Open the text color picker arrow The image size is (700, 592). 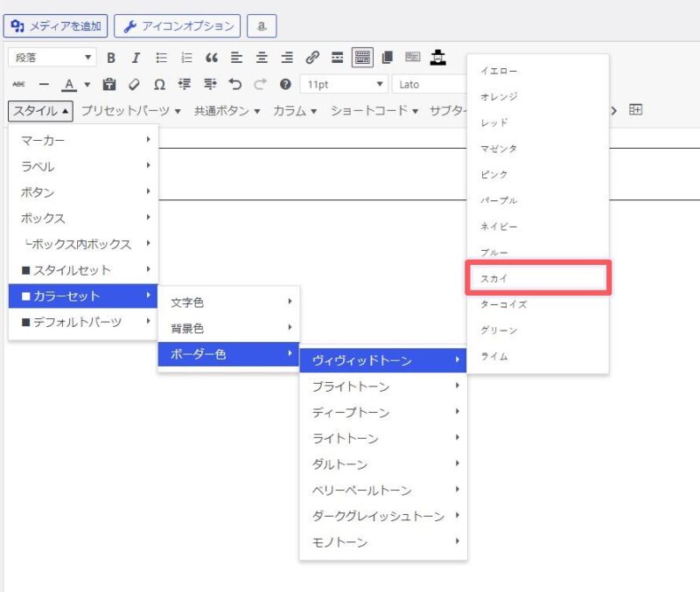point(87,84)
